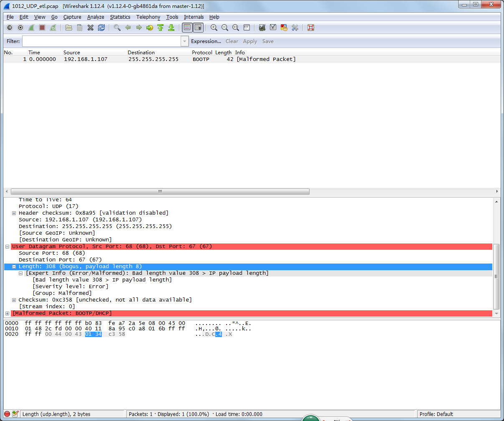Click the Profile: Default status entry
The height and width of the screenshot is (421, 504).
point(436,414)
